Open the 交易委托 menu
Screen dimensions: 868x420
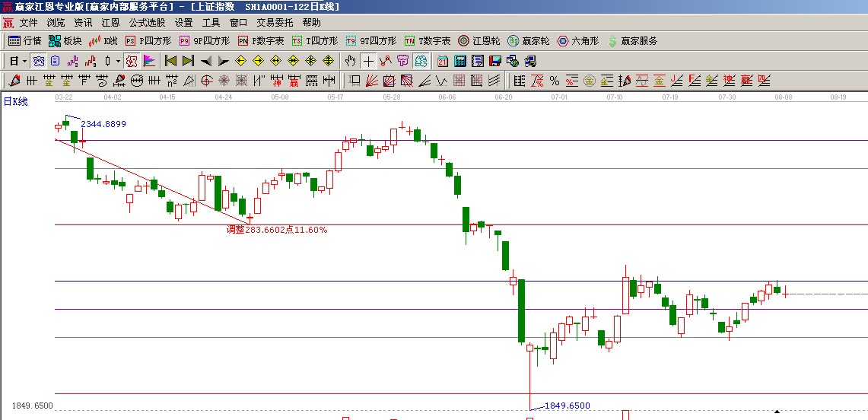(x=275, y=23)
